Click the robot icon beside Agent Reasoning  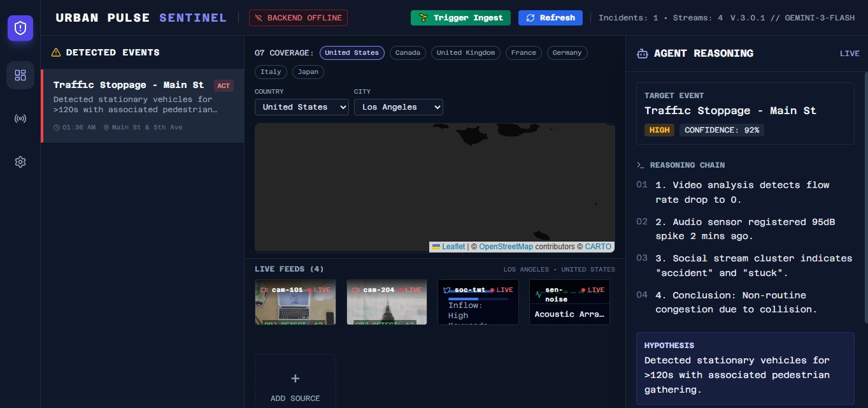pos(643,54)
